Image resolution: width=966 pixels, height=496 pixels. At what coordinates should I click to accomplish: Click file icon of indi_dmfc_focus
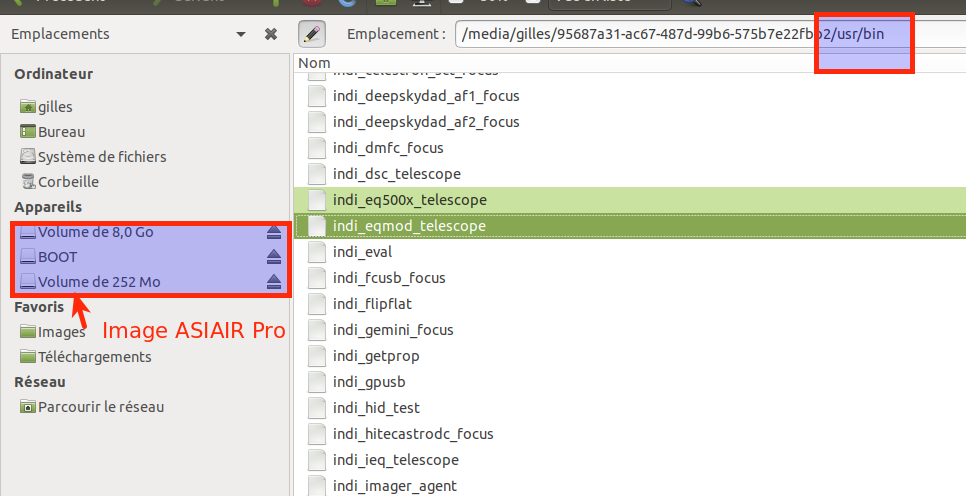tap(317, 148)
